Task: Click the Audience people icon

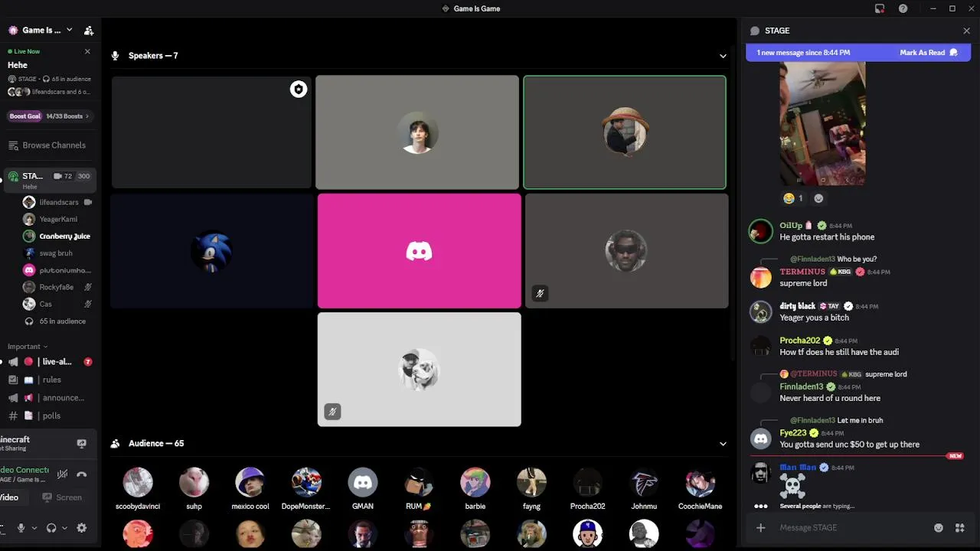Action: coord(116,444)
